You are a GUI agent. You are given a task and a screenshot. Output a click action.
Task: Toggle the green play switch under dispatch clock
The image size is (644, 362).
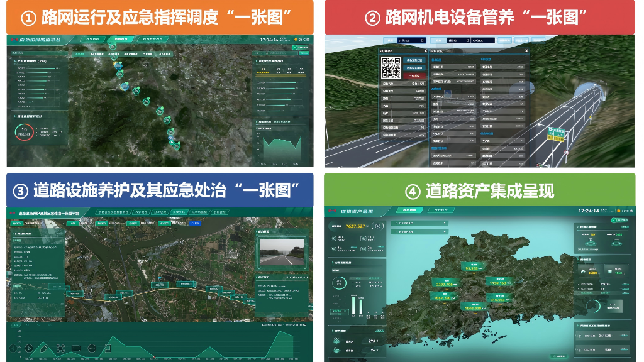295,48
